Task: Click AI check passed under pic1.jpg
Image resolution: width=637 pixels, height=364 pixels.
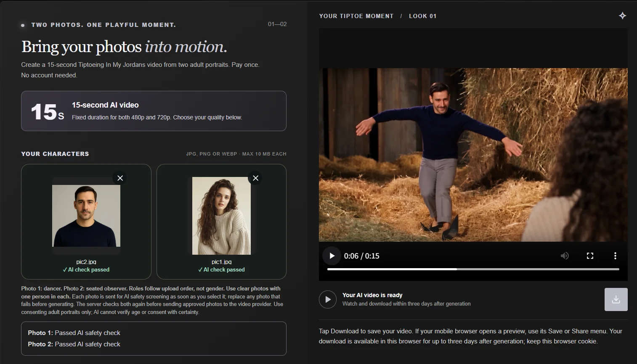Action: 221,270
